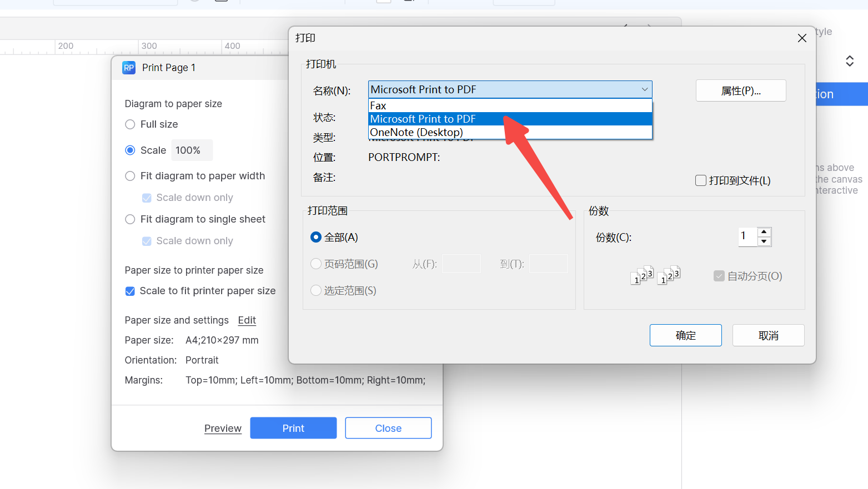
Task: Click the 取消 cancel button
Action: (768, 335)
